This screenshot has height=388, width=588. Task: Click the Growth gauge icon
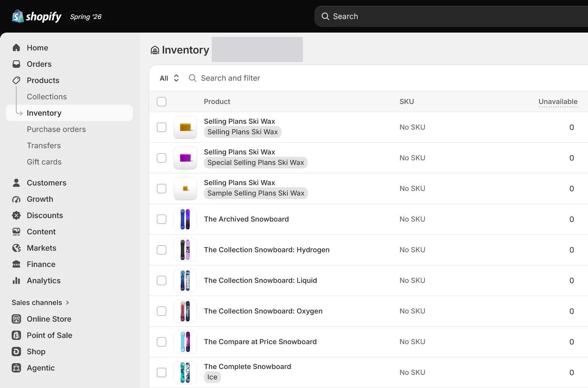[16, 199]
